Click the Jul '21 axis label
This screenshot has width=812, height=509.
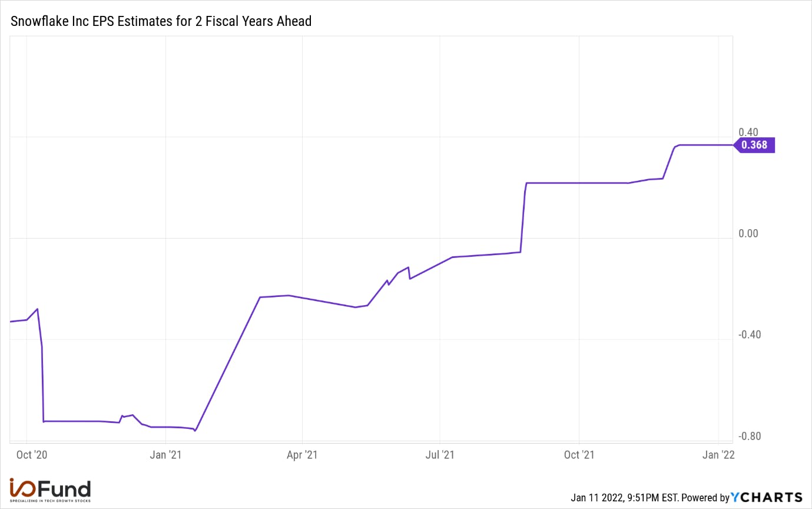coord(440,455)
